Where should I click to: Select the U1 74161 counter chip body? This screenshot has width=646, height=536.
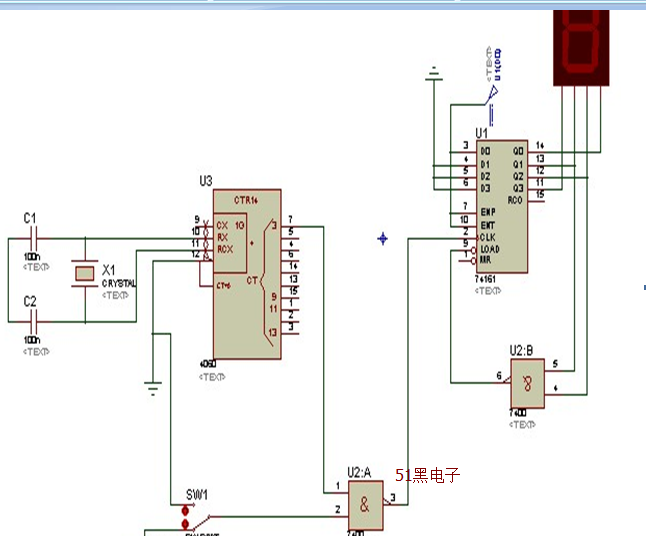[x=502, y=206]
